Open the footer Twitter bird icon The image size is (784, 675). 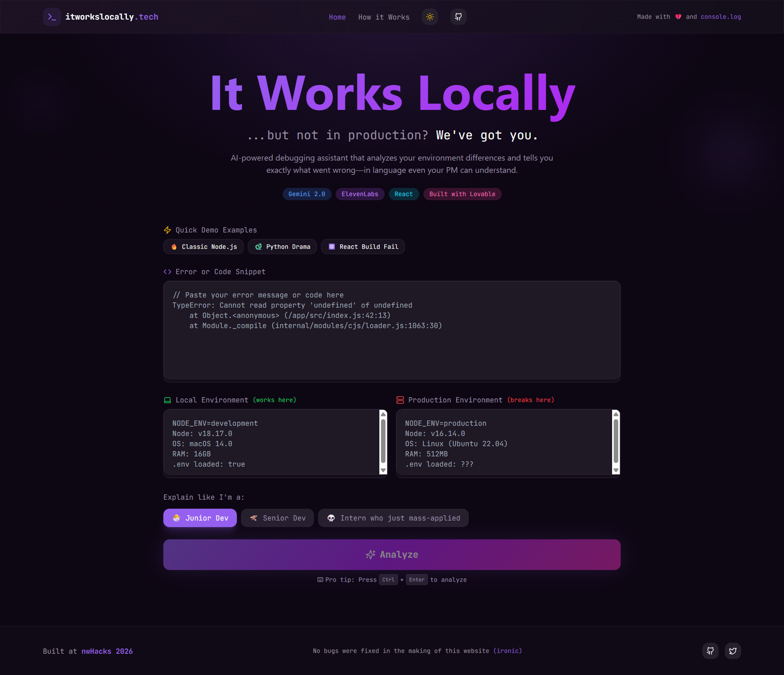[x=733, y=651]
